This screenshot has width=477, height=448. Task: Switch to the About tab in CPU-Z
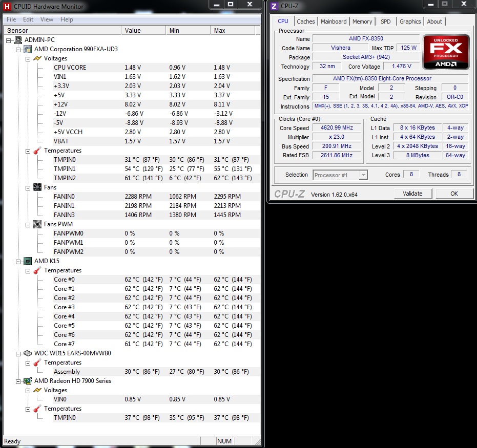coord(434,22)
